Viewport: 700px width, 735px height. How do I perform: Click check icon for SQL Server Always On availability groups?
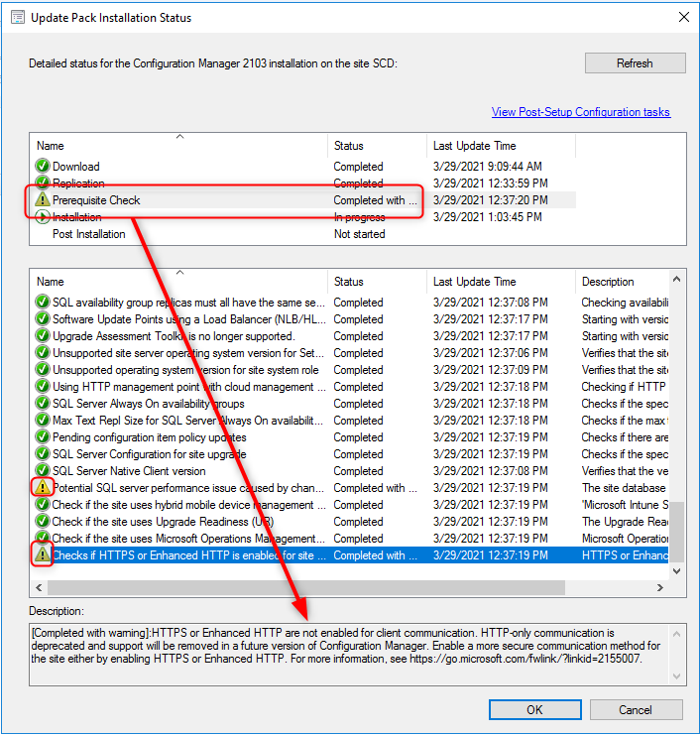click(43, 403)
